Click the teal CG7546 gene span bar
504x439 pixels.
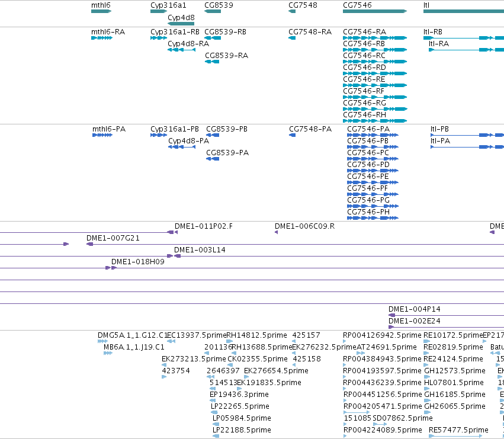pos(375,11)
